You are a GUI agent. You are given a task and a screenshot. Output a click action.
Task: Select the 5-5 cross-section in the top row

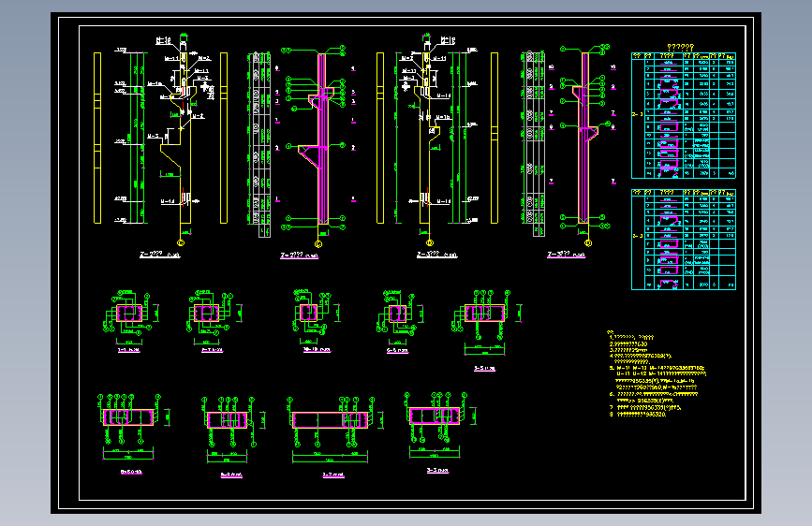click(x=485, y=314)
